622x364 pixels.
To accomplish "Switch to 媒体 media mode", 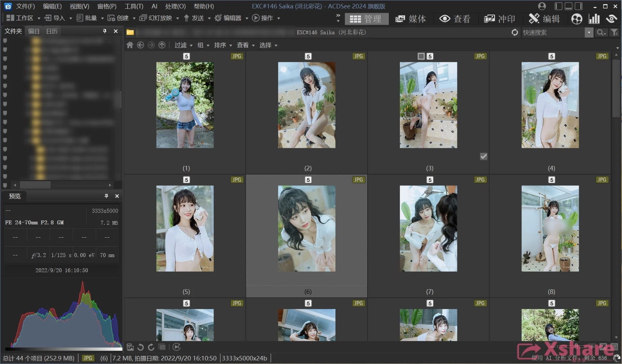I will pyautogui.click(x=411, y=19).
